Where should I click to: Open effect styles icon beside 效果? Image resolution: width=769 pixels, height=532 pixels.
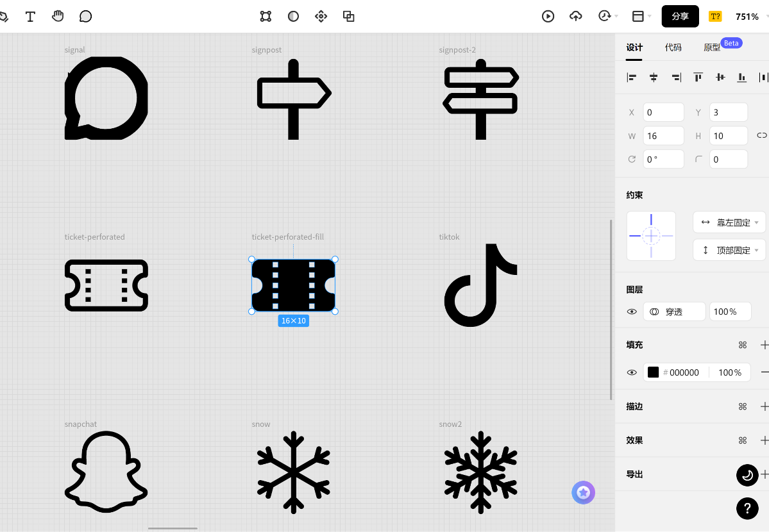(743, 440)
